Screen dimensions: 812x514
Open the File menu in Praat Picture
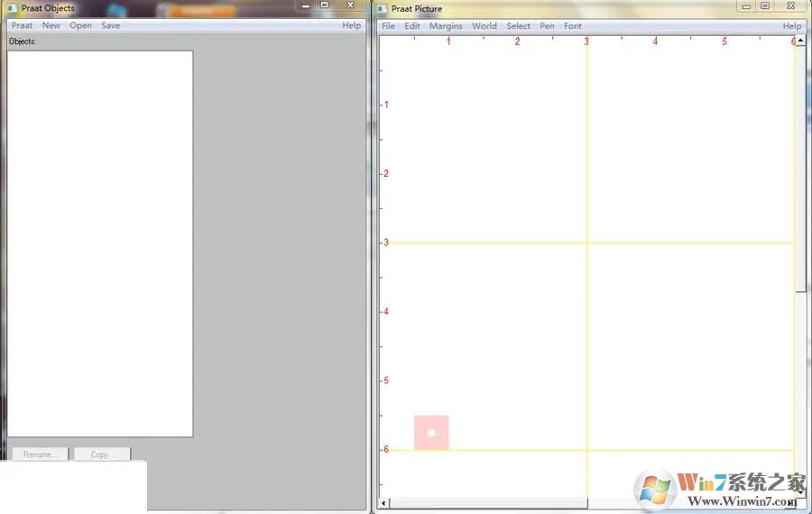(x=388, y=26)
